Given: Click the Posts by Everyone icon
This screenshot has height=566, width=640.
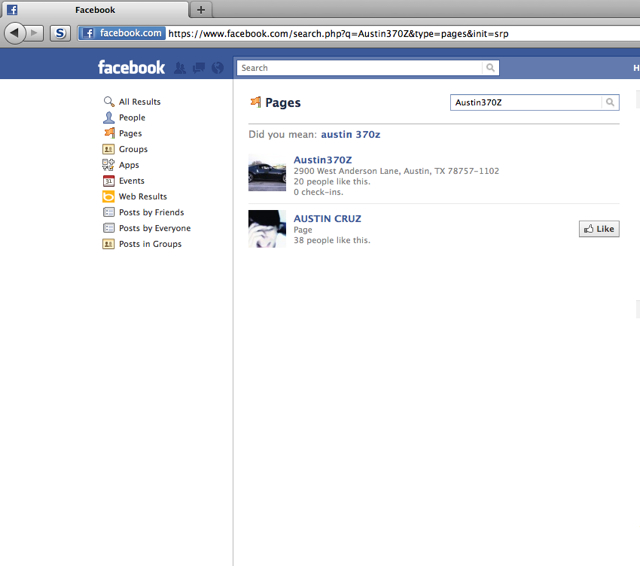Looking at the screenshot, I should pos(109,228).
